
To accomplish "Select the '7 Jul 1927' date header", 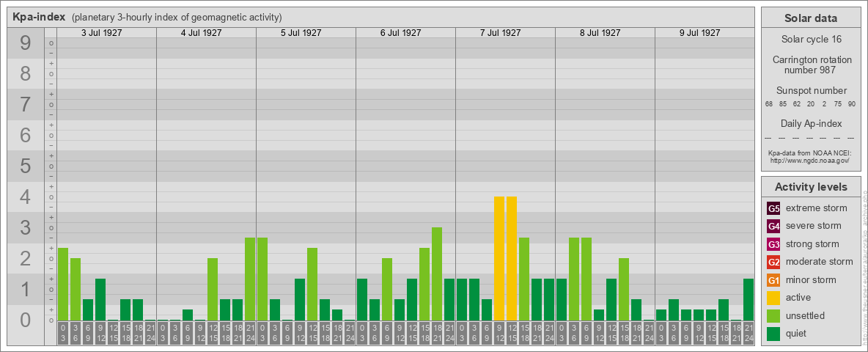I will point(500,33).
